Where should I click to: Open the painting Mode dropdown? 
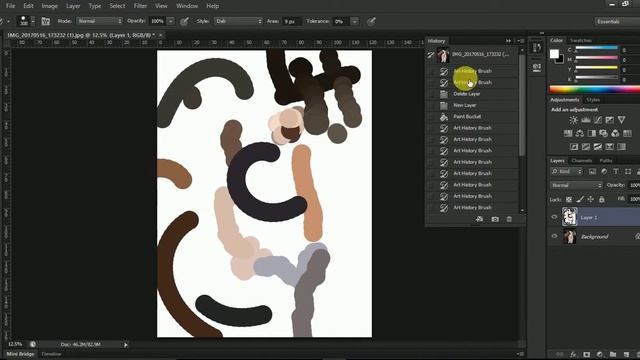click(99, 21)
